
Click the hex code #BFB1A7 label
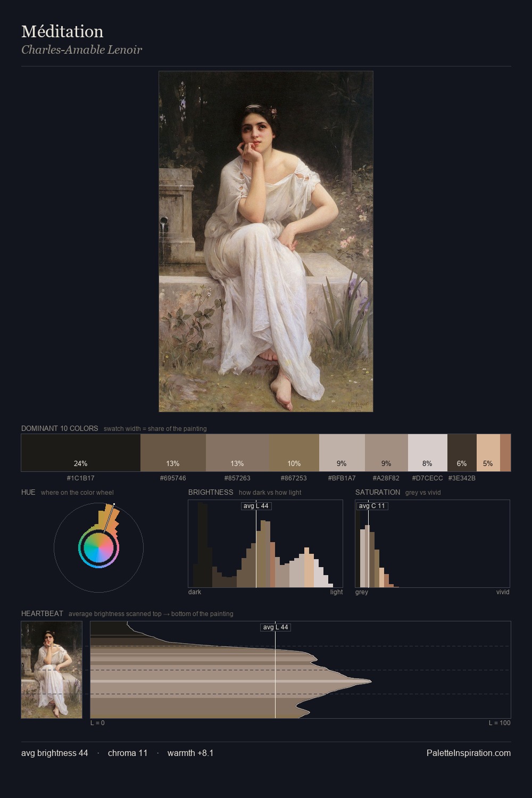[x=342, y=478]
